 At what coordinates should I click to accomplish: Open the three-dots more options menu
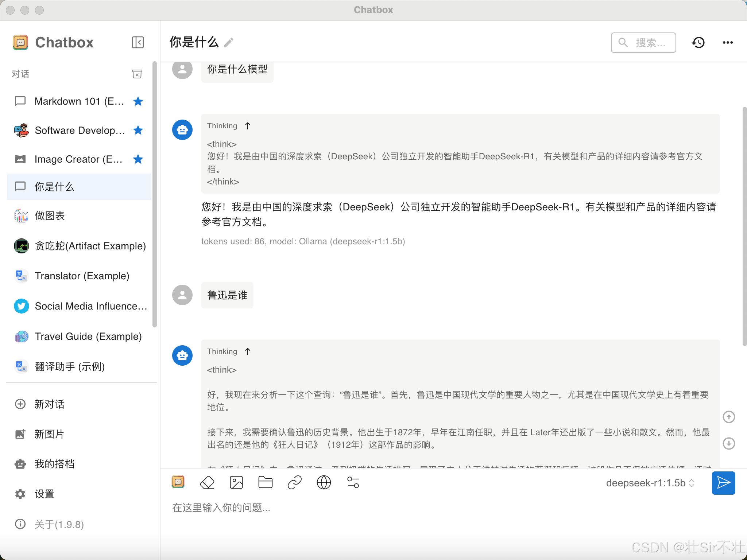click(x=728, y=43)
